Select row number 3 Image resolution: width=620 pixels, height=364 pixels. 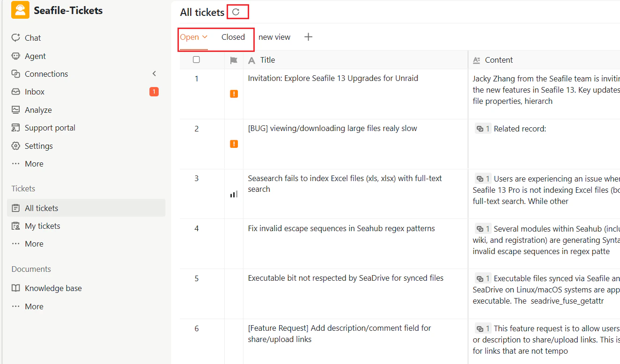(197, 178)
